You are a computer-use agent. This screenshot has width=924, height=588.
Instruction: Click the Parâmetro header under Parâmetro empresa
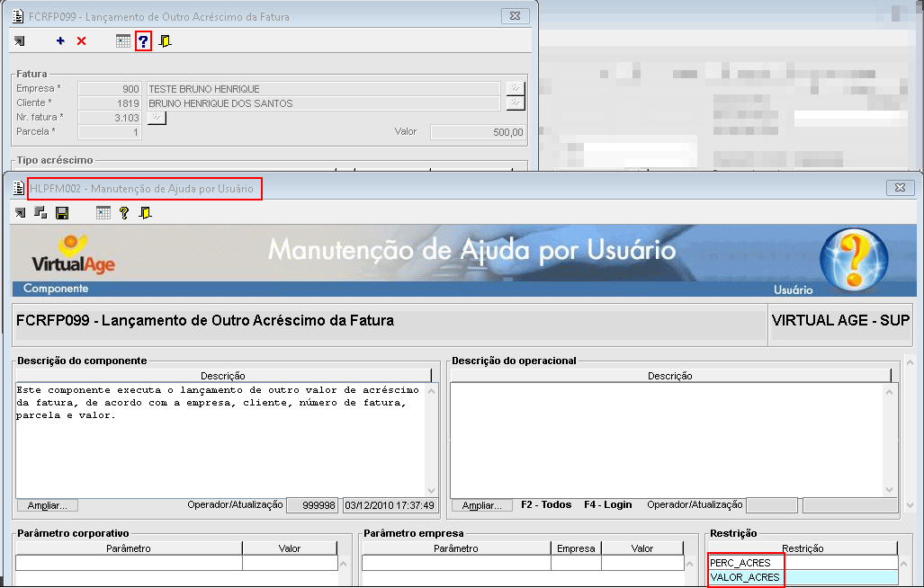tap(456, 548)
